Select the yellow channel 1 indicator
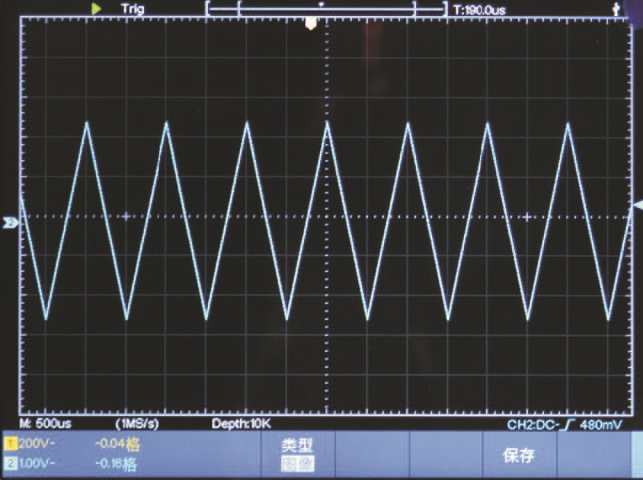Viewport: 643px width, 480px height. [x=11, y=444]
